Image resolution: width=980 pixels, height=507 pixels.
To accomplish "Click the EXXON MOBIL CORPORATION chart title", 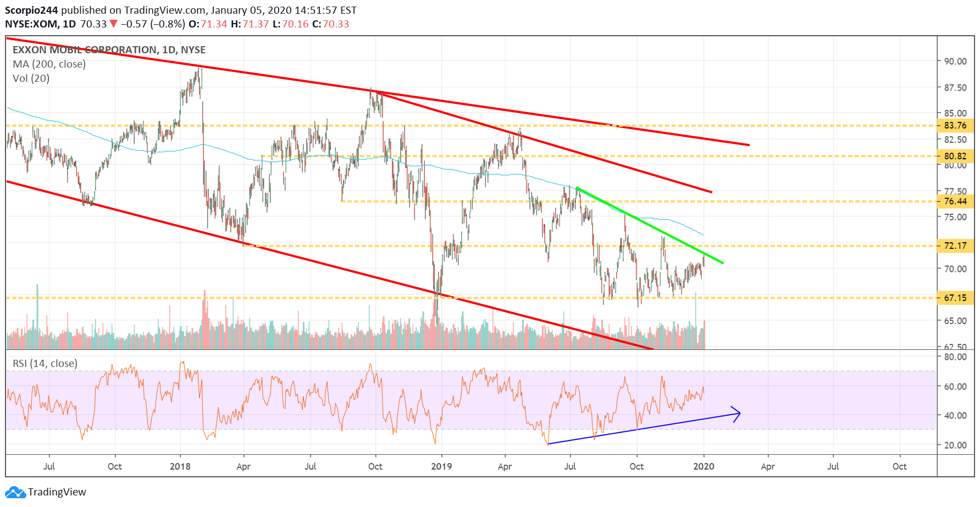I will click(109, 50).
